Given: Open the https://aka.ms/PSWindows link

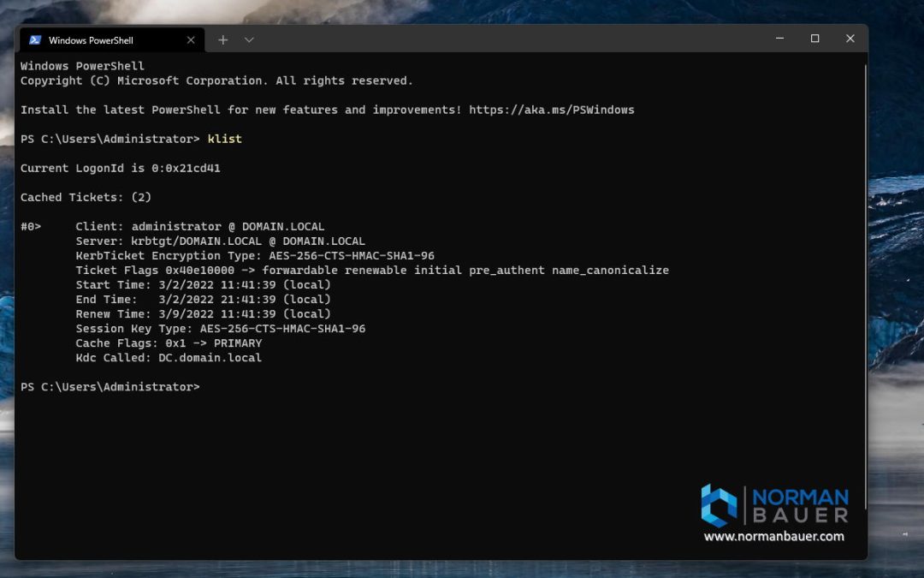Looking at the screenshot, I should (x=552, y=110).
